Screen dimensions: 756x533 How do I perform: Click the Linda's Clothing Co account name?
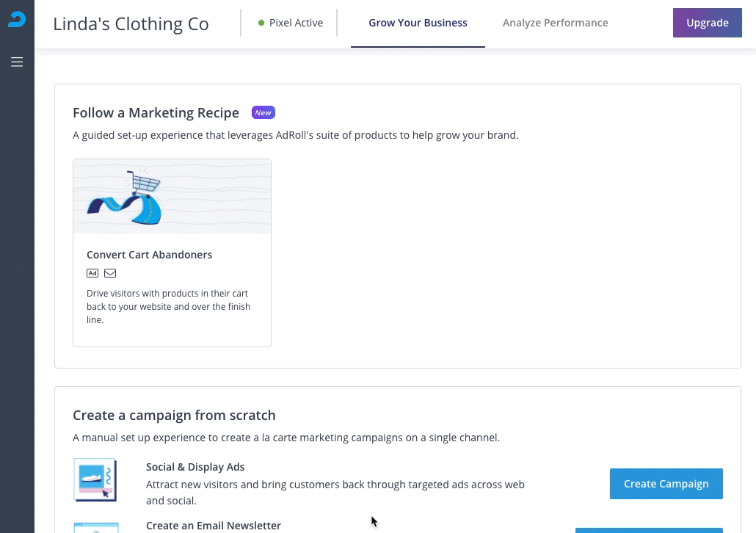click(131, 23)
